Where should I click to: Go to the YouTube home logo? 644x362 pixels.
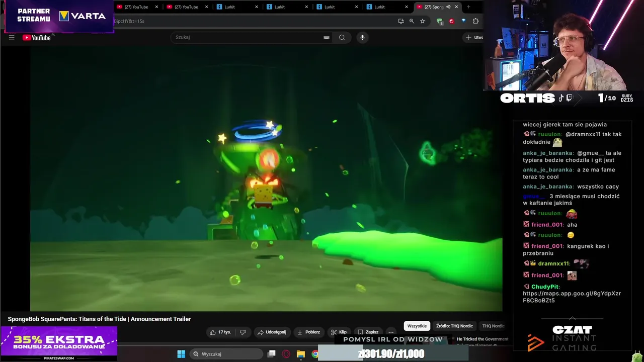point(37,37)
